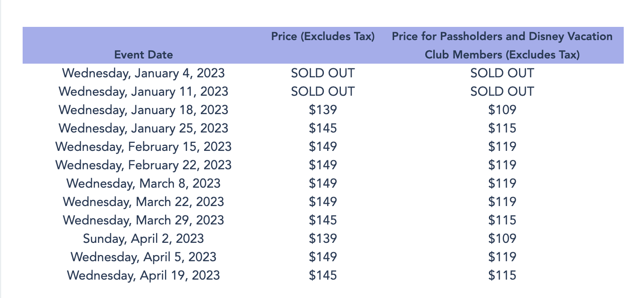The width and height of the screenshot is (644, 298).
Task: Select the Wednesday, January 18, 2023 date
Action: pyautogui.click(x=143, y=110)
